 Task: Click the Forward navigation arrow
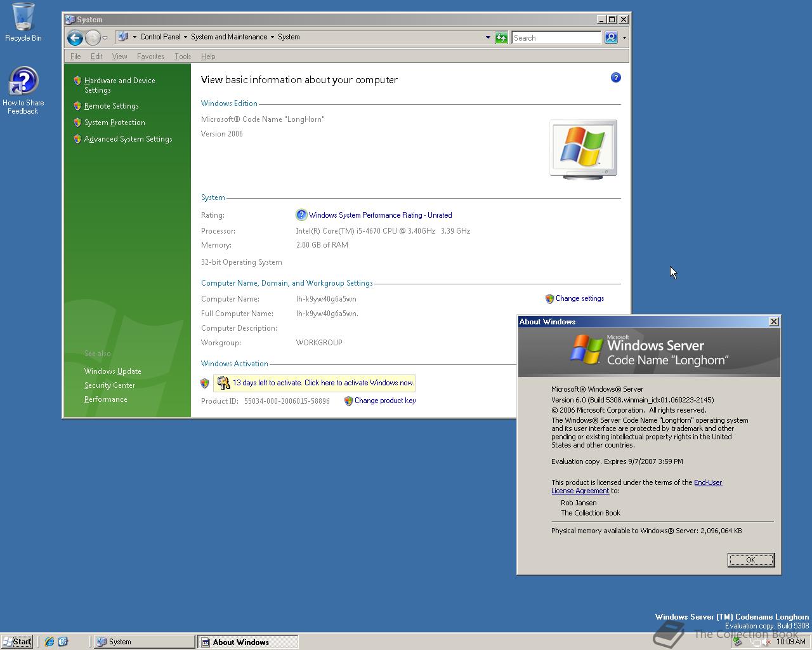tap(93, 38)
